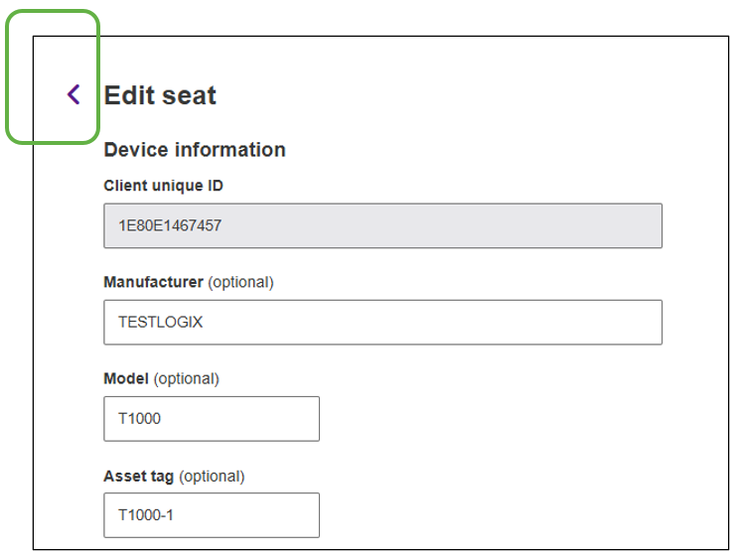The height and width of the screenshot is (560, 738).
Task: Click the bold "Asset tag" field label
Action: (x=138, y=476)
